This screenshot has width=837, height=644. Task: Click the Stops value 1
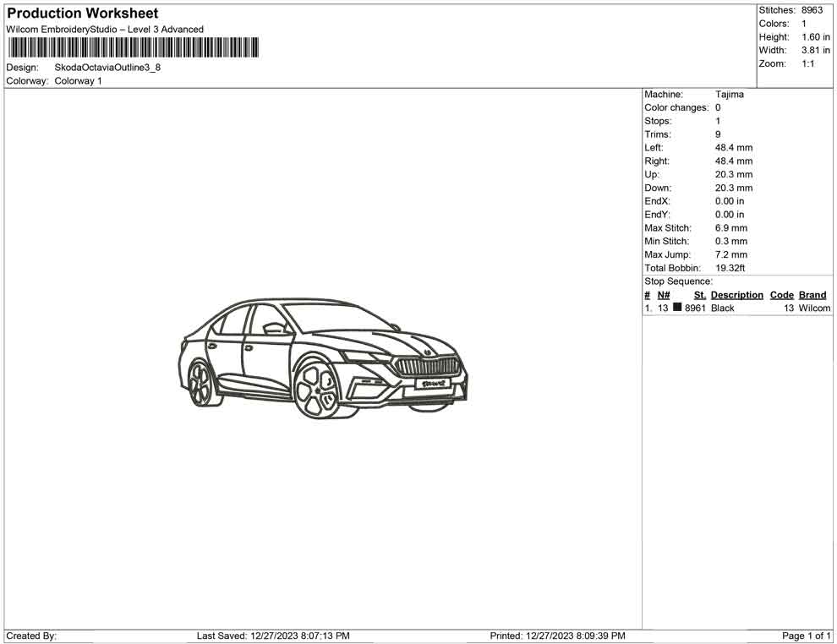718,121
